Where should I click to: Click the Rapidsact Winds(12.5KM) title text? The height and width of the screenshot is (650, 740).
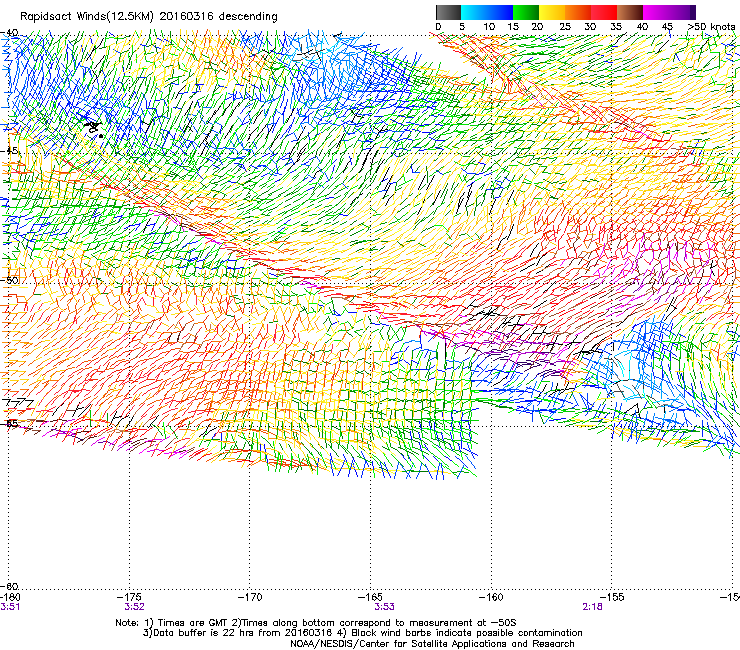coord(149,17)
